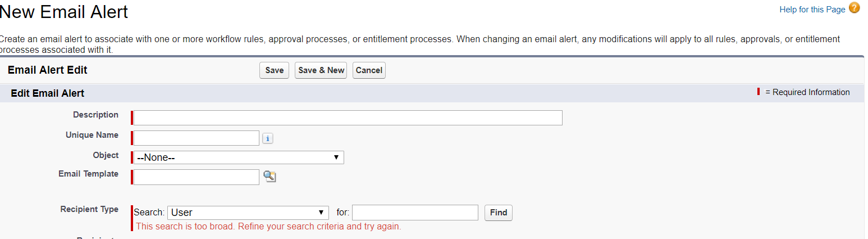Click the "search is too broad" error message
Image resolution: width=868 pixels, height=239 pixels.
click(268, 227)
